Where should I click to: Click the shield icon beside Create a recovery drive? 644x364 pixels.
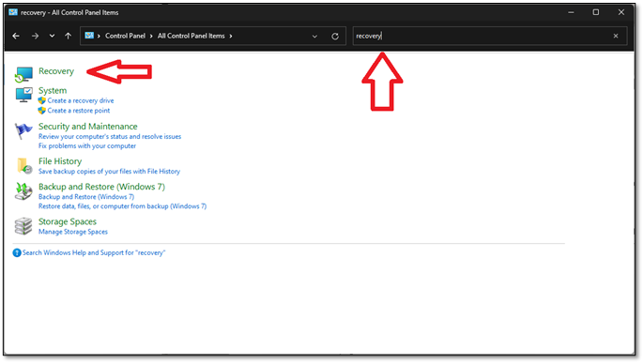pos(42,100)
